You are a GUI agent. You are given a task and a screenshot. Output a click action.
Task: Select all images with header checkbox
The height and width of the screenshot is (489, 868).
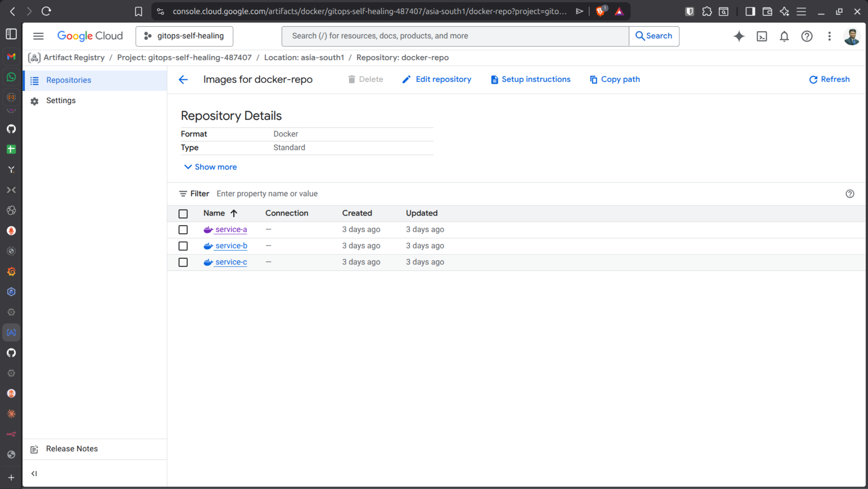(183, 214)
